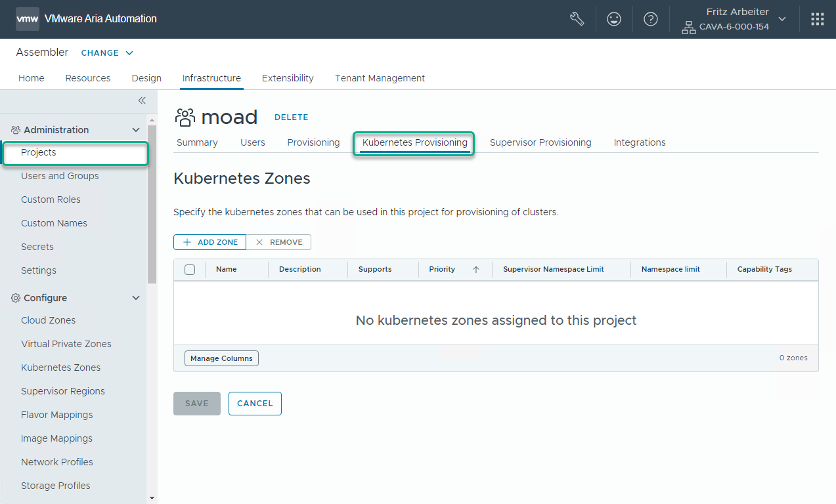Open the CHANGE service dropdown
836x504 pixels.
pos(107,52)
